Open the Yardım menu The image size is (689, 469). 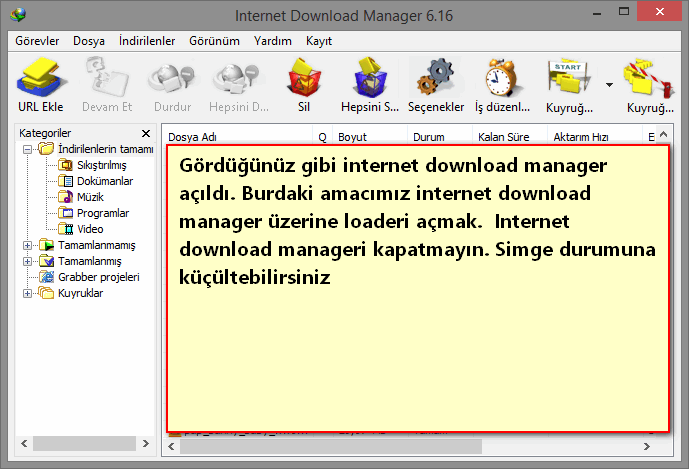(x=272, y=41)
